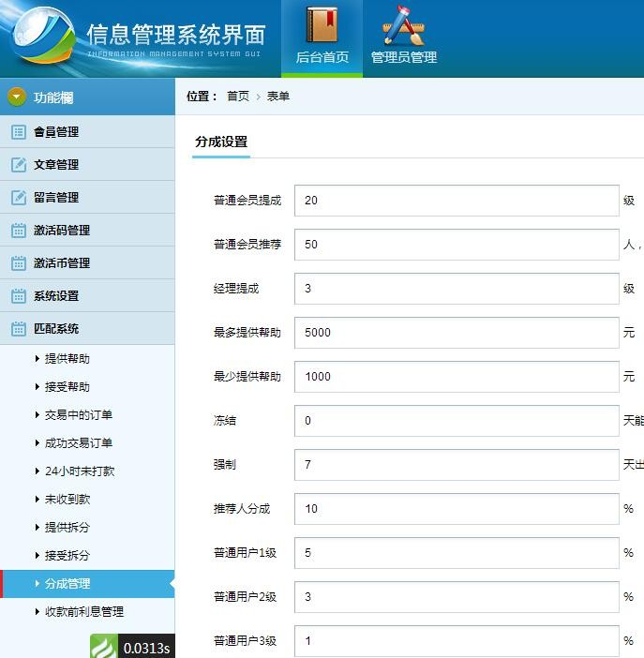Focus 经理提成 input field
The width and height of the screenshot is (644, 658).
coord(457,289)
